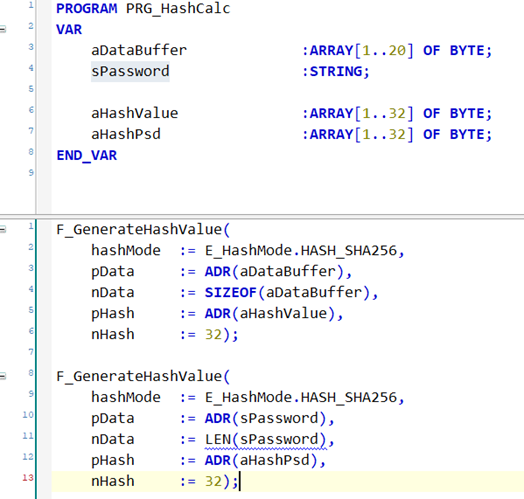524x499 pixels.
Task: Click the splitter between declaration and implementation
Action: 262,217
